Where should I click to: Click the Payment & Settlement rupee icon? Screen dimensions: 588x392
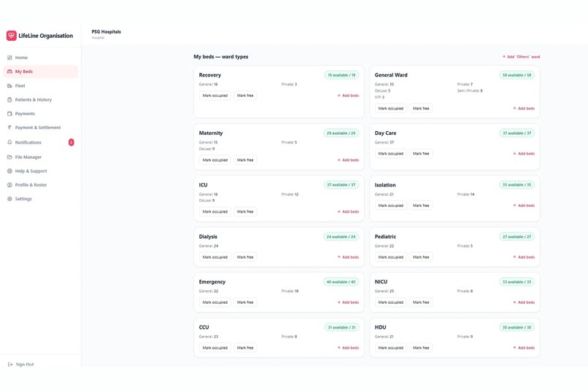[9, 128]
